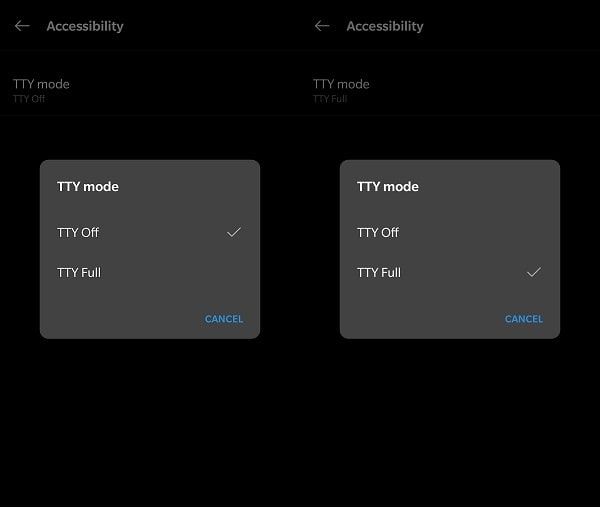
Task: Tap the 'TTY Full' subtitle under TTY mode
Action: [x=330, y=99]
